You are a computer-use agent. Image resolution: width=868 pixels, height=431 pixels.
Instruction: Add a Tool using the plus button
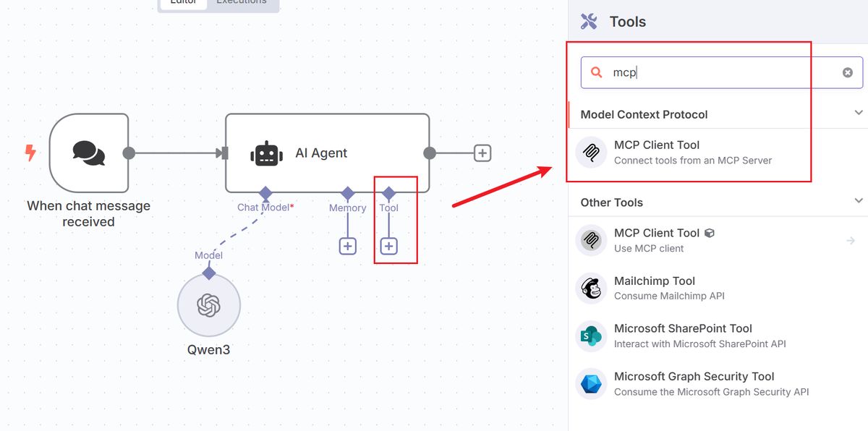pos(390,246)
